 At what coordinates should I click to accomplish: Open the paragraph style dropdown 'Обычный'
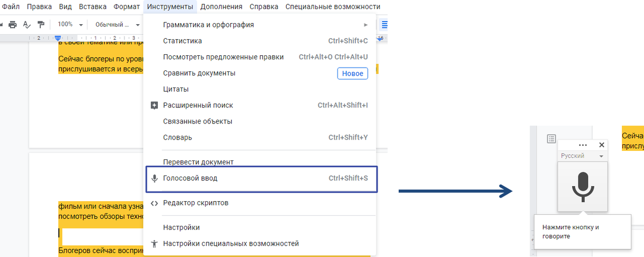(x=117, y=24)
